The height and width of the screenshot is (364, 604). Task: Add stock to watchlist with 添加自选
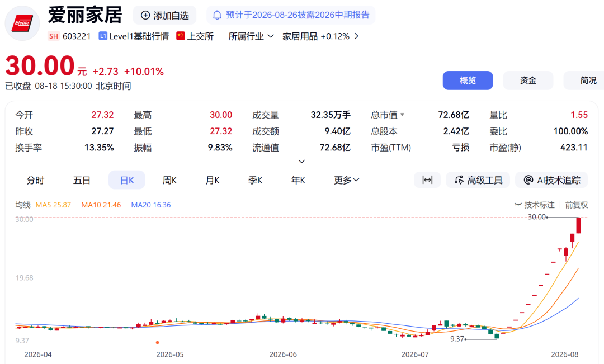[164, 16]
